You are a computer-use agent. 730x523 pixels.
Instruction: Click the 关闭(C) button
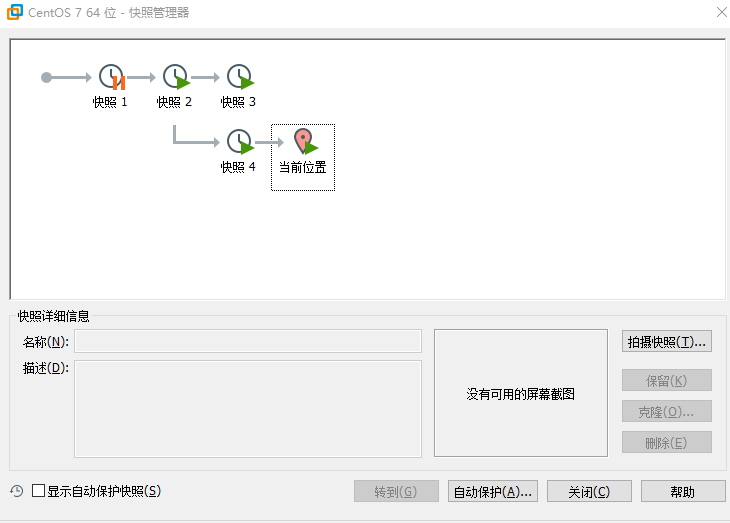(589, 491)
